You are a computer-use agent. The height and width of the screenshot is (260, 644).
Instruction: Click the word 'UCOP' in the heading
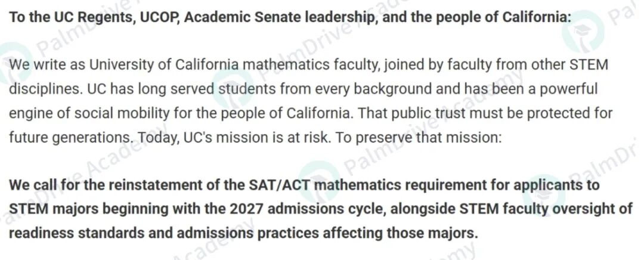(x=157, y=18)
